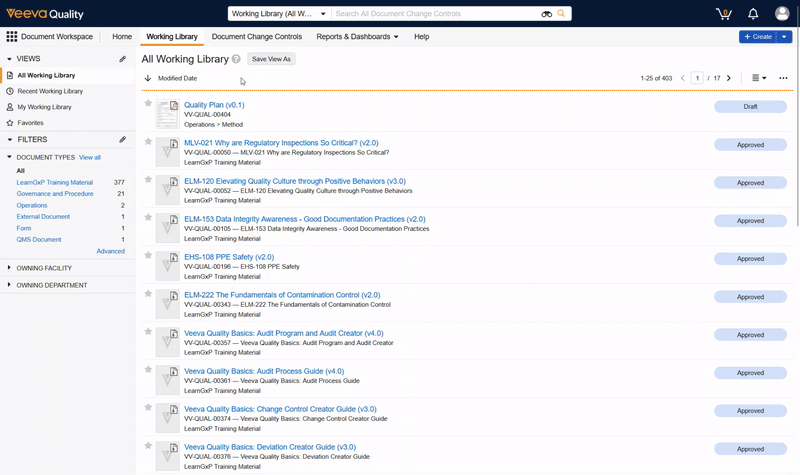
Task: Open the user profile avatar
Action: [x=782, y=14]
